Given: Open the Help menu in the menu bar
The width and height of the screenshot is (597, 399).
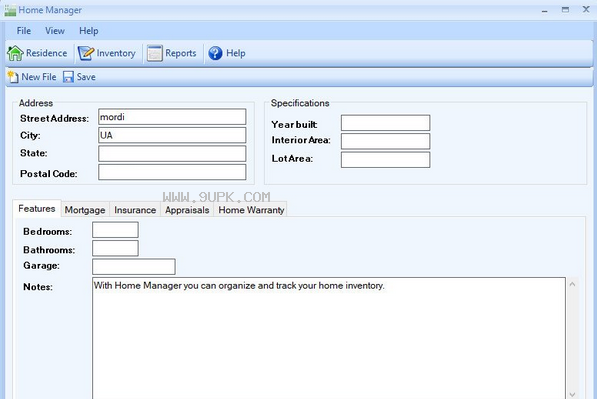Looking at the screenshot, I should [x=89, y=30].
